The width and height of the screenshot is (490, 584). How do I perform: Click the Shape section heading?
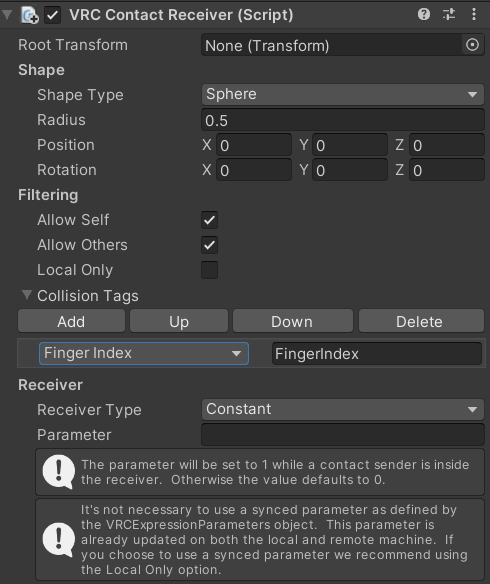[41, 70]
